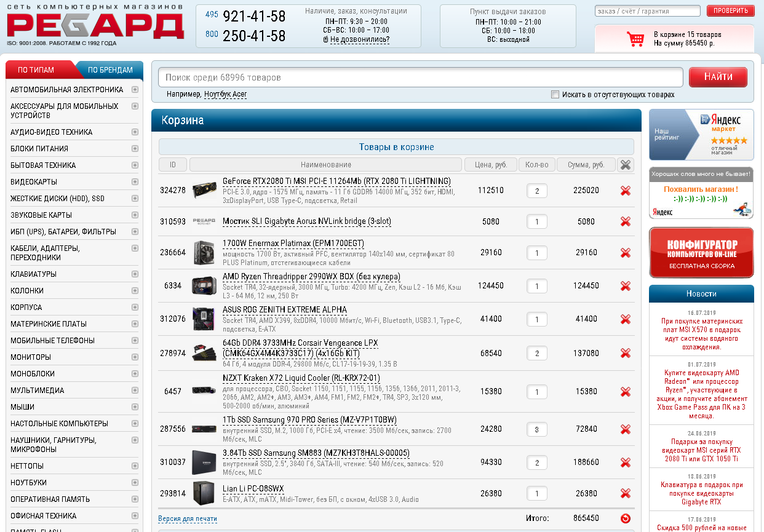Open the REGARD logo home link
764x532 pixels.
pyautogui.click(x=95, y=25)
